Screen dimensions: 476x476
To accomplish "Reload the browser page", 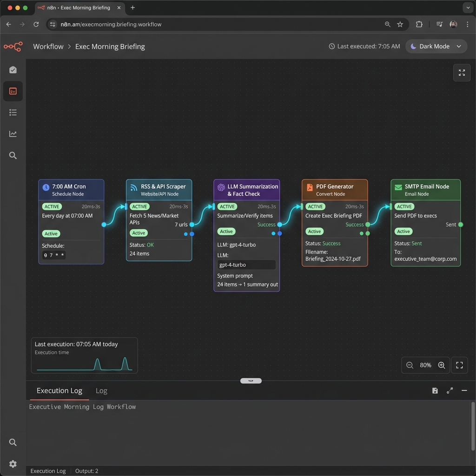I will point(36,24).
